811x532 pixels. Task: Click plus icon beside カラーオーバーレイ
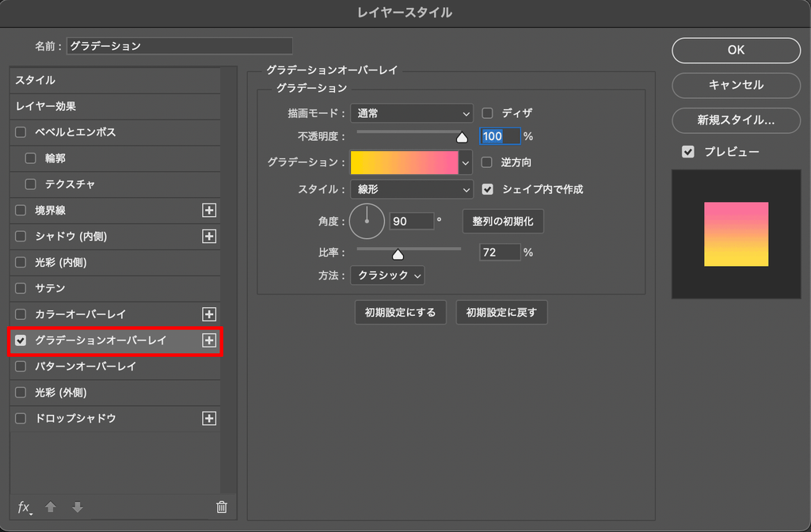point(209,314)
